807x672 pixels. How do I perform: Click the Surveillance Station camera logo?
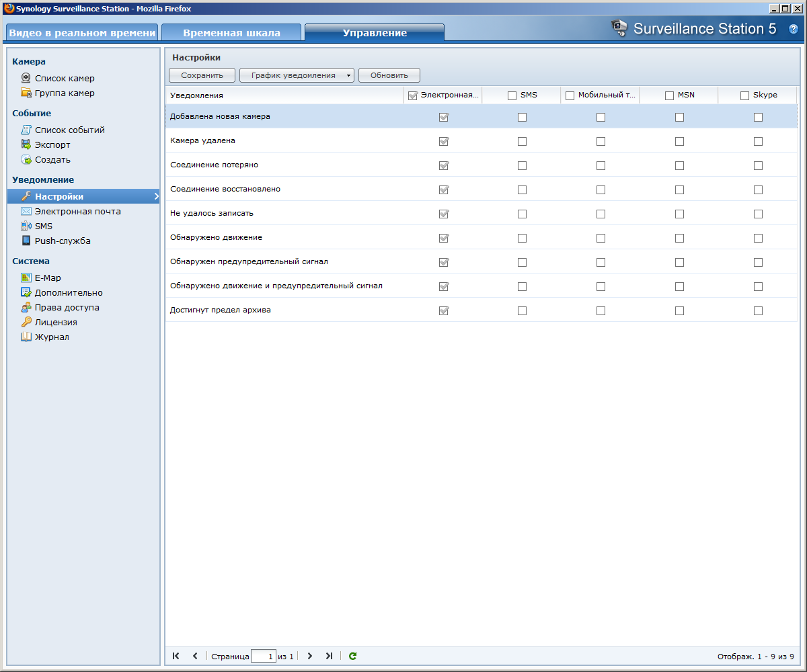tap(619, 28)
